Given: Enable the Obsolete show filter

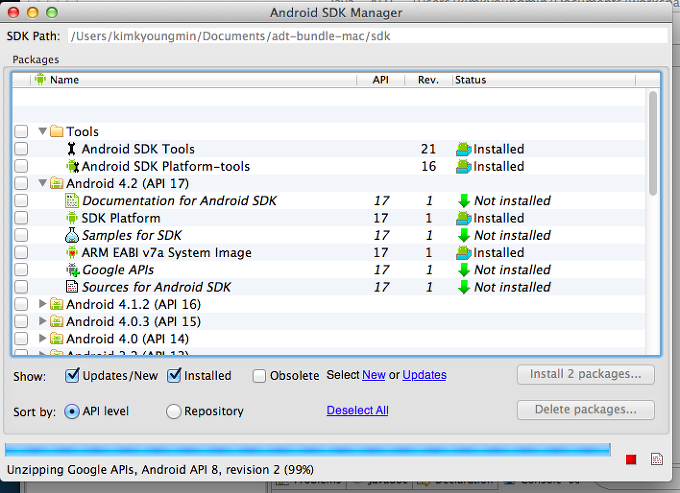Looking at the screenshot, I should click(x=259, y=376).
